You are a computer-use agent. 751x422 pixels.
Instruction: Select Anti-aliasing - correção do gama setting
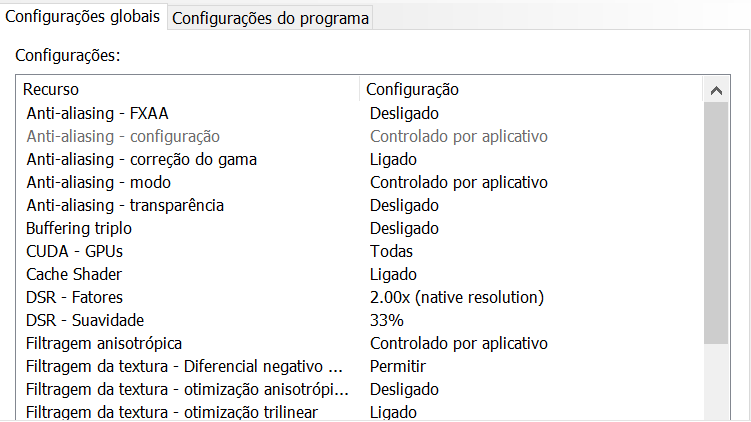pos(142,160)
